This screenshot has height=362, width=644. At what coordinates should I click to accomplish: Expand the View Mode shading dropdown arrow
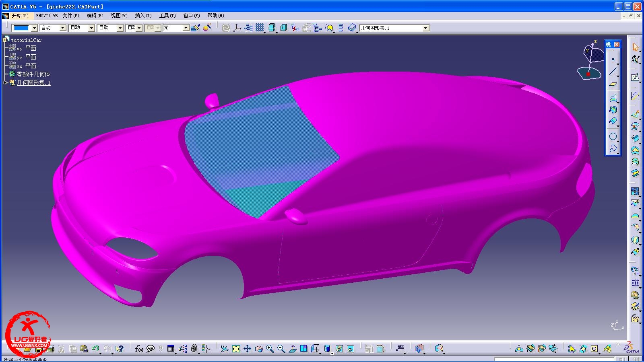332,353
